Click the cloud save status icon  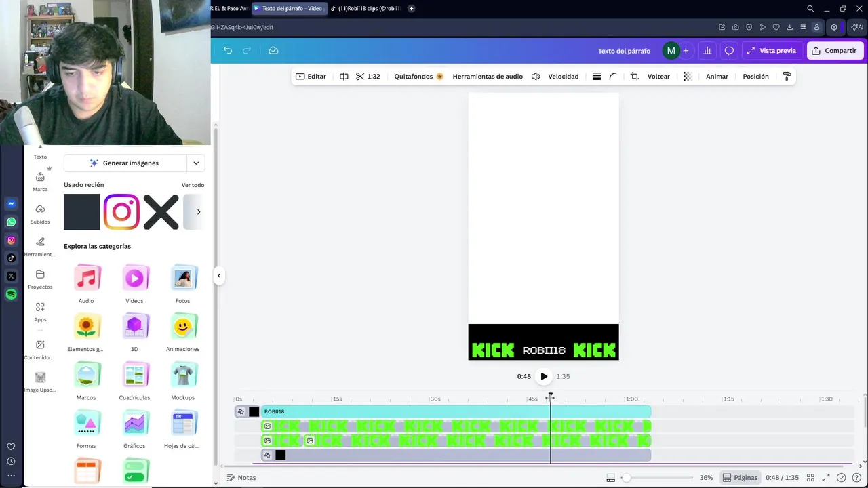(273, 51)
